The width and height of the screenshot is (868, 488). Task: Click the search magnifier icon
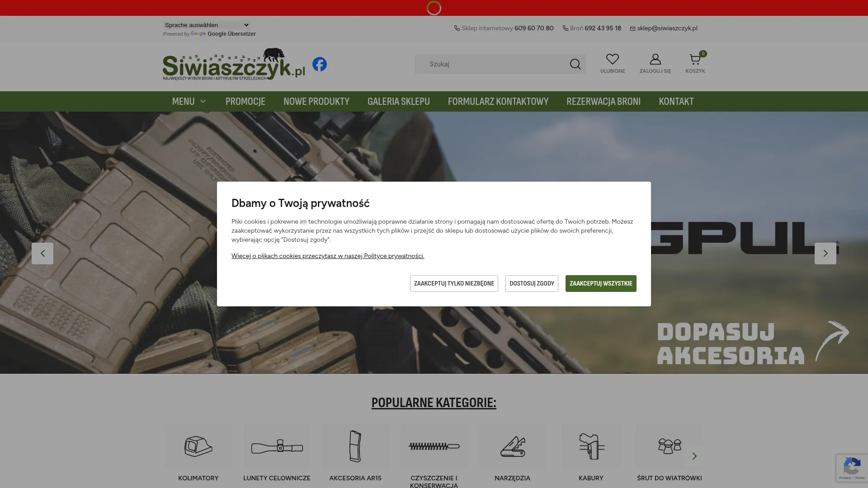tap(575, 64)
